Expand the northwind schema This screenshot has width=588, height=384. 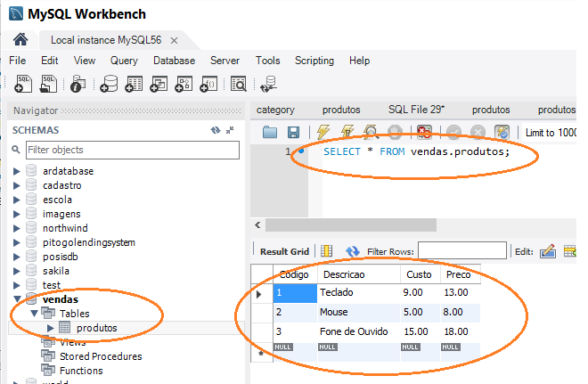point(17,228)
